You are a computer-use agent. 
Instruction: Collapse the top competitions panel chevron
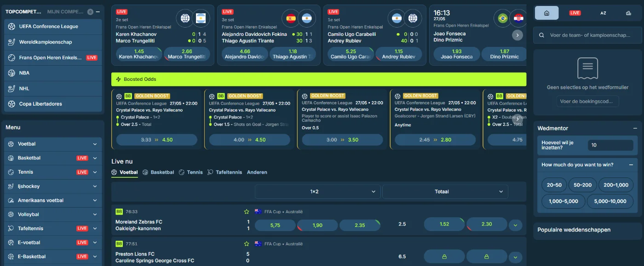pos(98,11)
